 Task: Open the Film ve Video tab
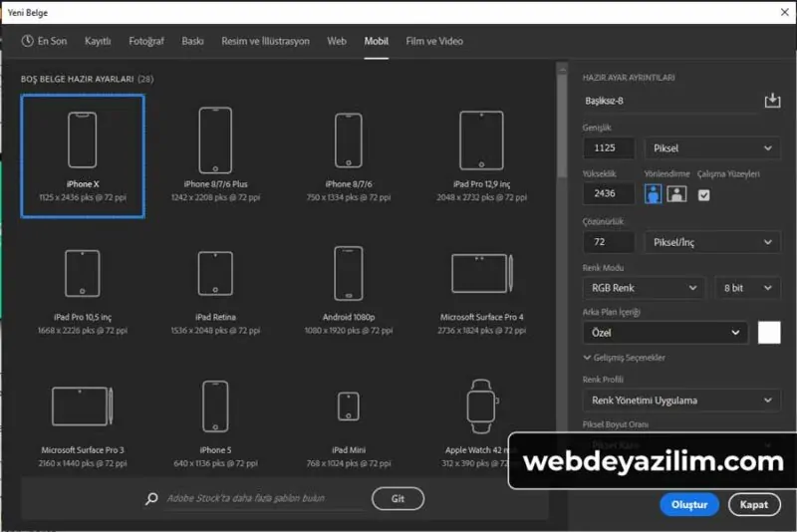click(434, 41)
